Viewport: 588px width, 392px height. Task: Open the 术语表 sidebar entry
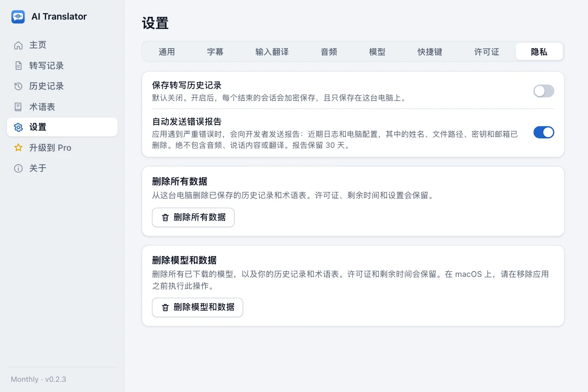click(x=62, y=107)
